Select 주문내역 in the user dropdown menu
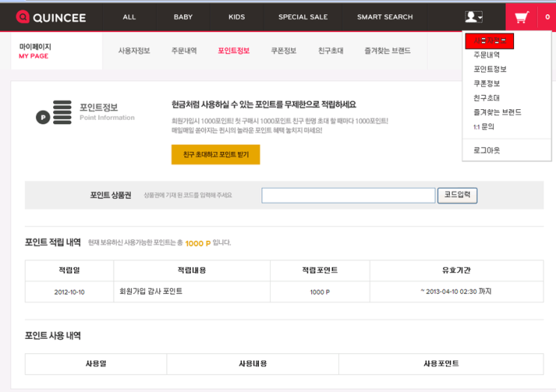 (x=486, y=55)
